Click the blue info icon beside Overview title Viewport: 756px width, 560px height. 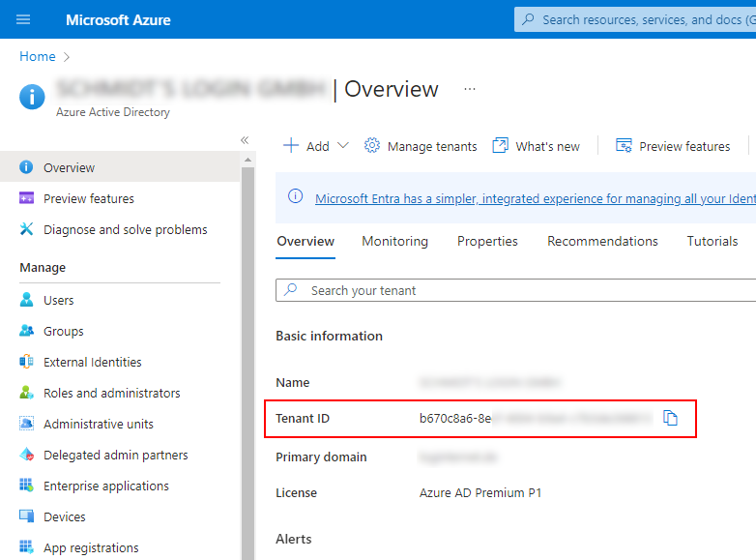click(32, 97)
